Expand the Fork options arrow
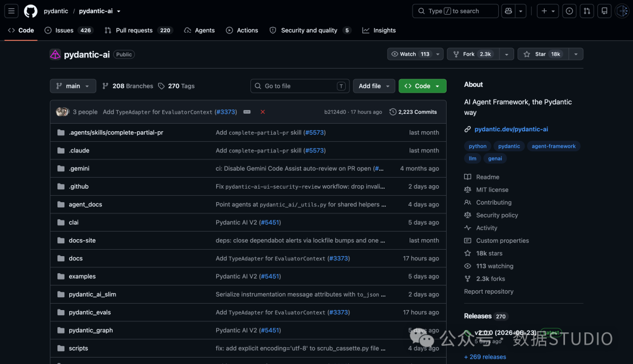 (x=506, y=54)
